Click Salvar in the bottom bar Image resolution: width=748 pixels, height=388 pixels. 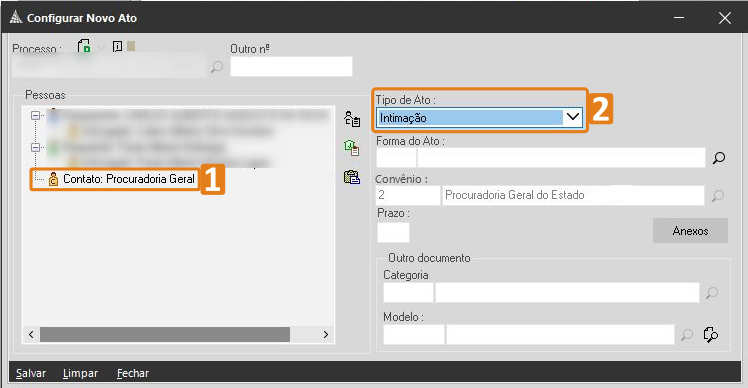click(31, 373)
